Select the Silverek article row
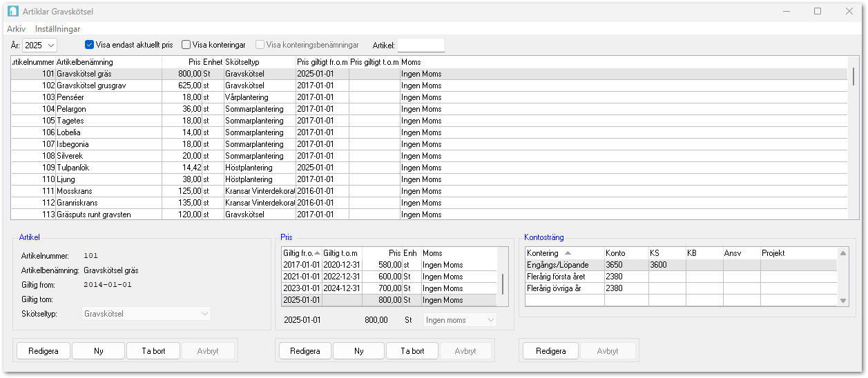Image resolution: width=868 pixels, height=378 pixels. click(429, 156)
